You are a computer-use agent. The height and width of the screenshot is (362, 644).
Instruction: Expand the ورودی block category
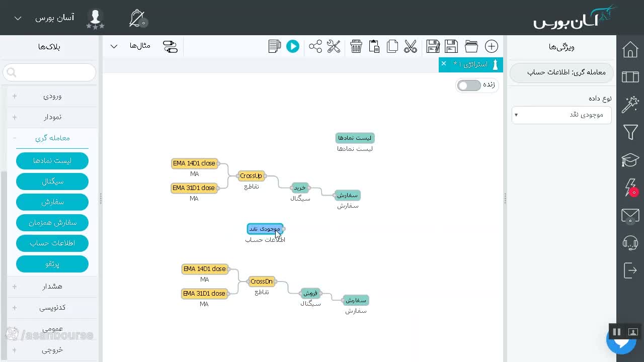point(52,96)
